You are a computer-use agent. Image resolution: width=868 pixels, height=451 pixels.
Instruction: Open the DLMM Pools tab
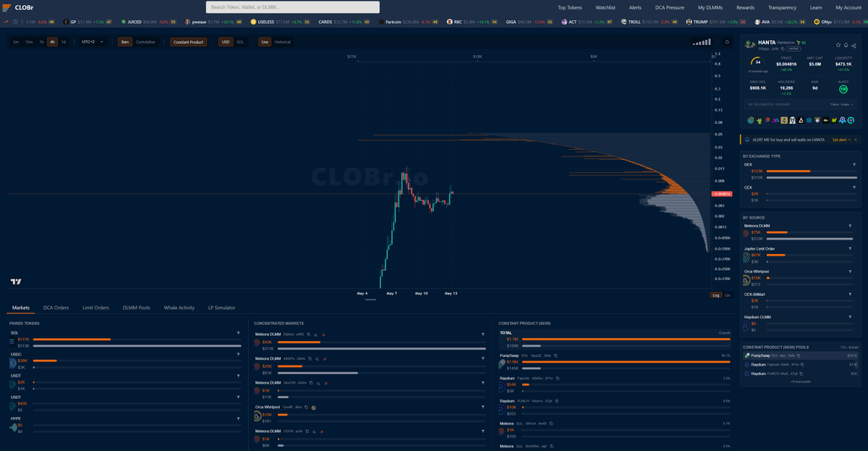[137, 308]
